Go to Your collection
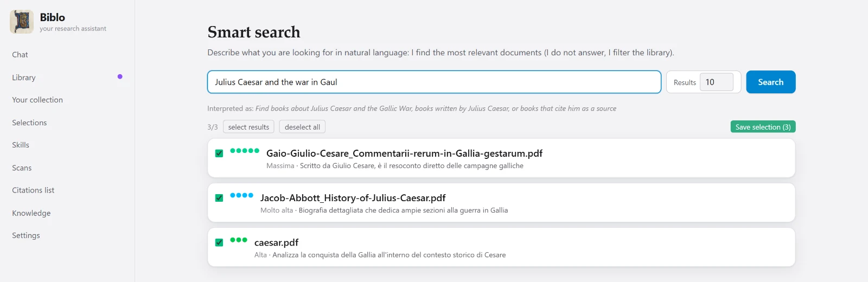This screenshot has height=282, width=868. [37, 100]
